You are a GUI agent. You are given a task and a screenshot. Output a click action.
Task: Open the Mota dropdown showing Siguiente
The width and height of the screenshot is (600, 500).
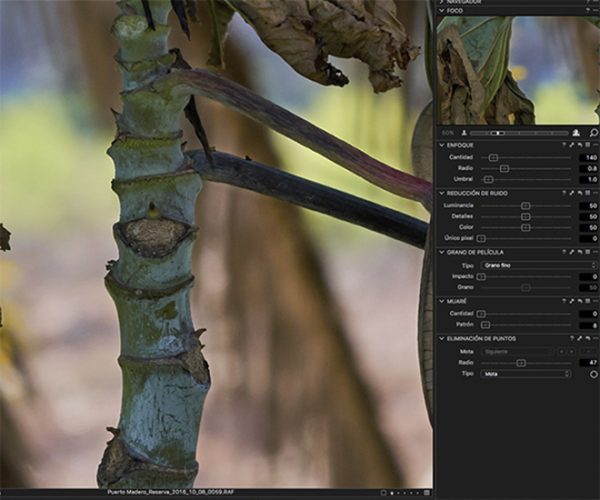coord(517,352)
